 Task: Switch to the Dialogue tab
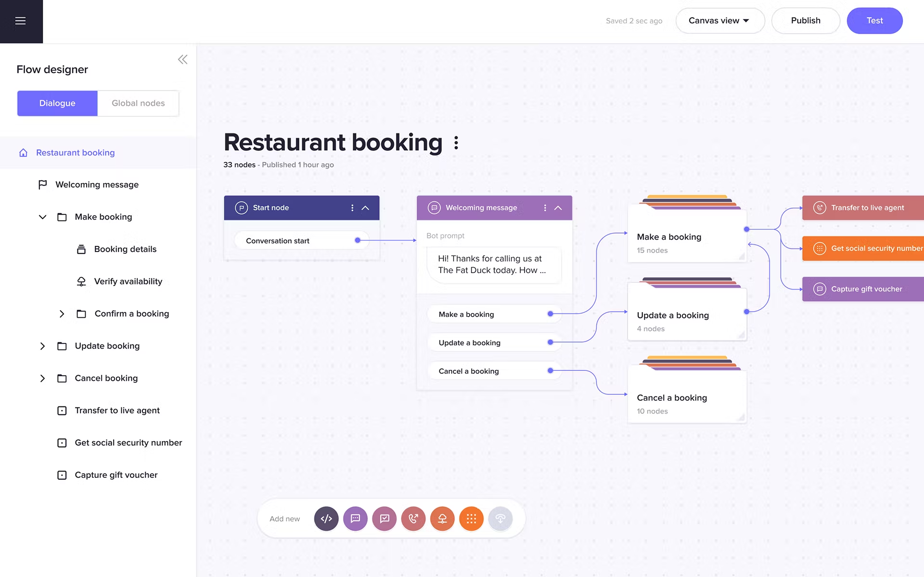[57, 103]
